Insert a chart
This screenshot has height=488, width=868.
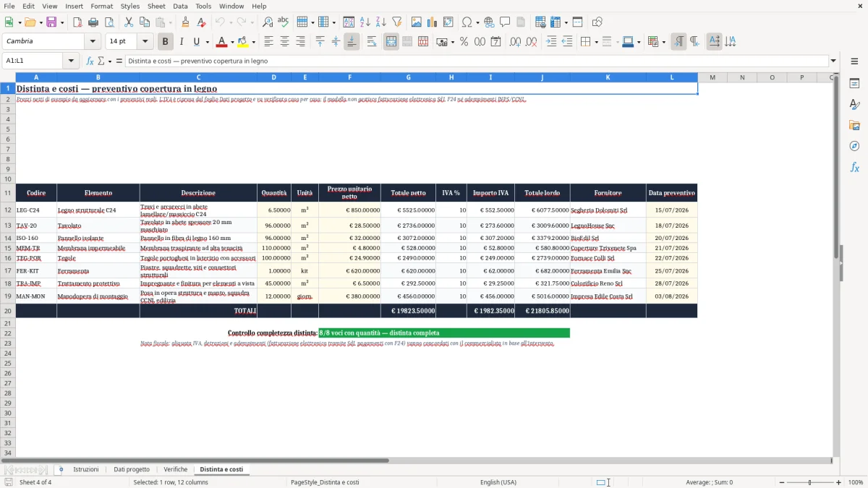tap(433, 22)
